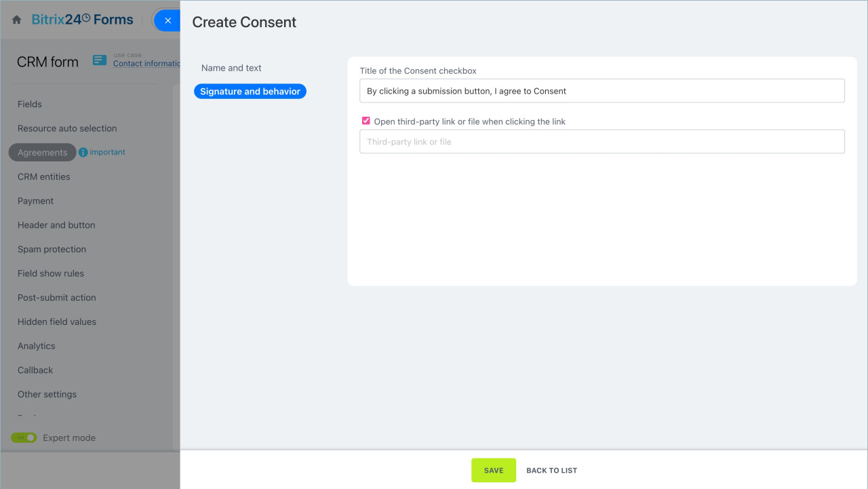
Task: Close the slider with the blue X button
Action: pyautogui.click(x=167, y=20)
